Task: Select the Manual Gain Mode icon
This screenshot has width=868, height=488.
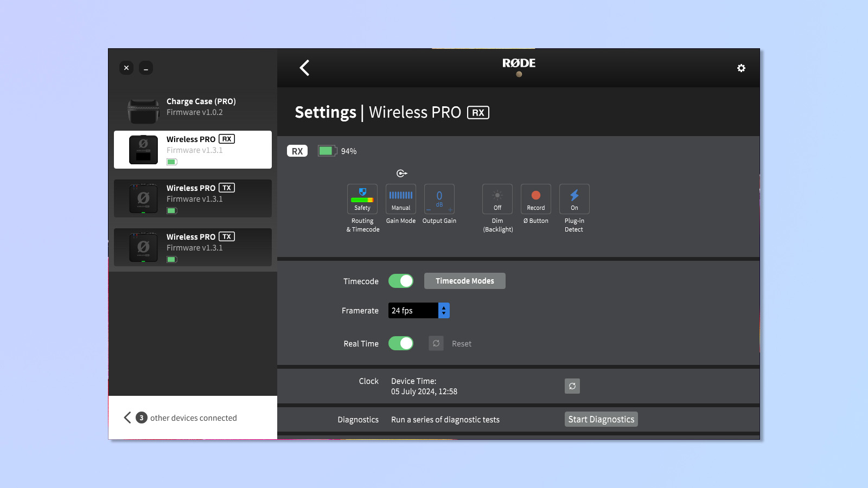Action: [400, 198]
